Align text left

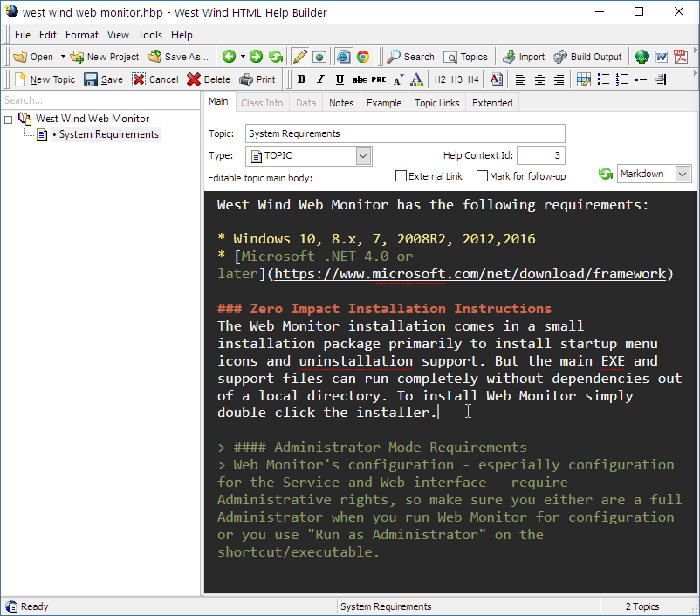(x=520, y=79)
